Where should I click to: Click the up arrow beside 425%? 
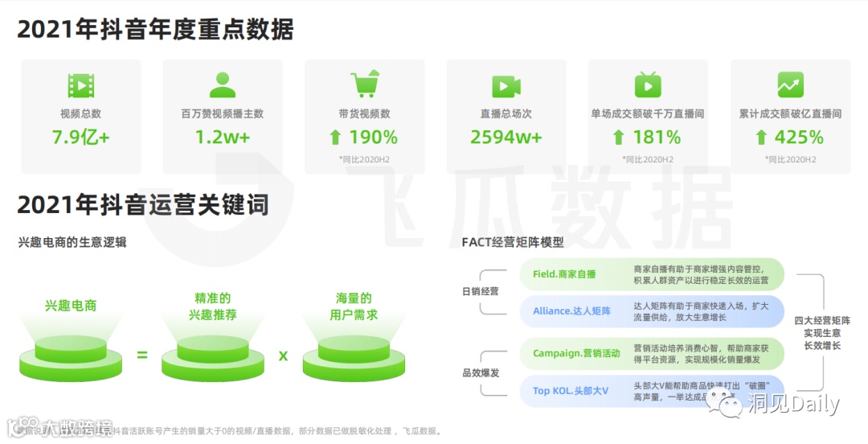761,138
